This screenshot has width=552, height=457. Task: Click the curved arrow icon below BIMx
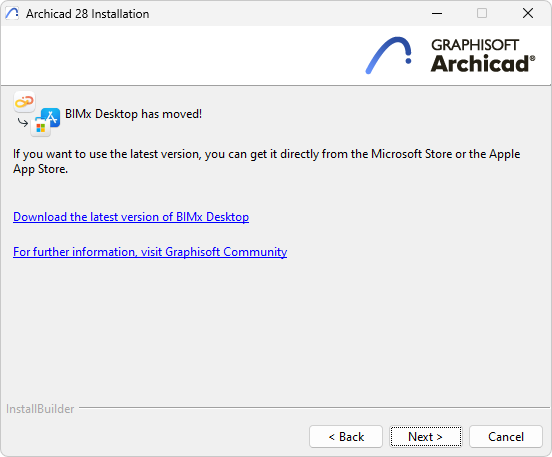23,123
